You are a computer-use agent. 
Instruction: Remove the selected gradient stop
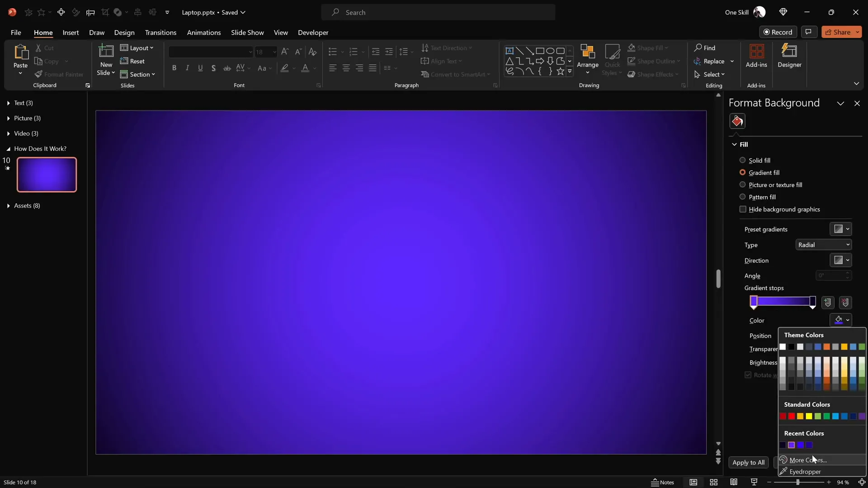[x=845, y=302]
